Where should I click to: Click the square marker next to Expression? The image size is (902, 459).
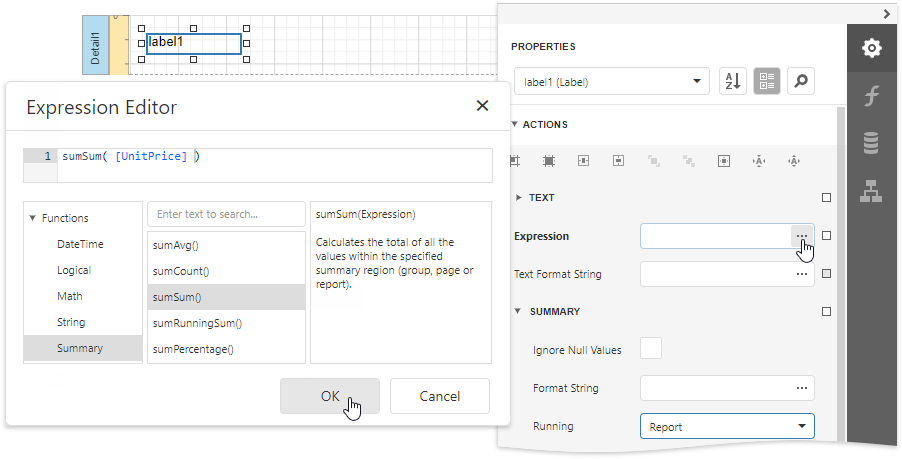tap(826, 236)
